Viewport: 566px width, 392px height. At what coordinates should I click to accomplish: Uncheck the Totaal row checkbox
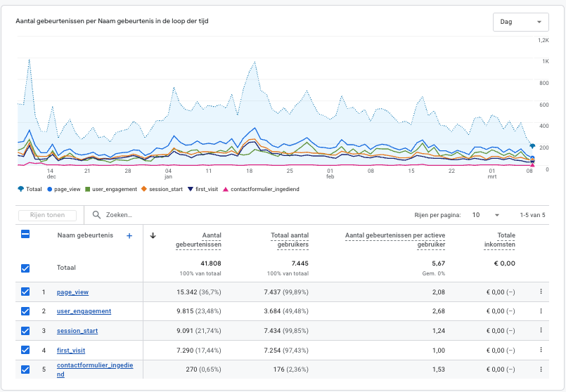[x=26, y=268]
